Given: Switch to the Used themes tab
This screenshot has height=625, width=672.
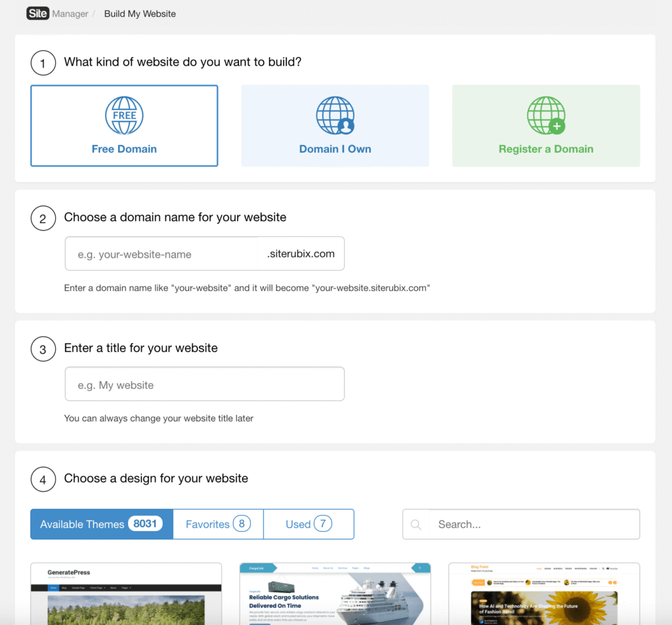Looking at the screenshot, I should coord(308,524).
